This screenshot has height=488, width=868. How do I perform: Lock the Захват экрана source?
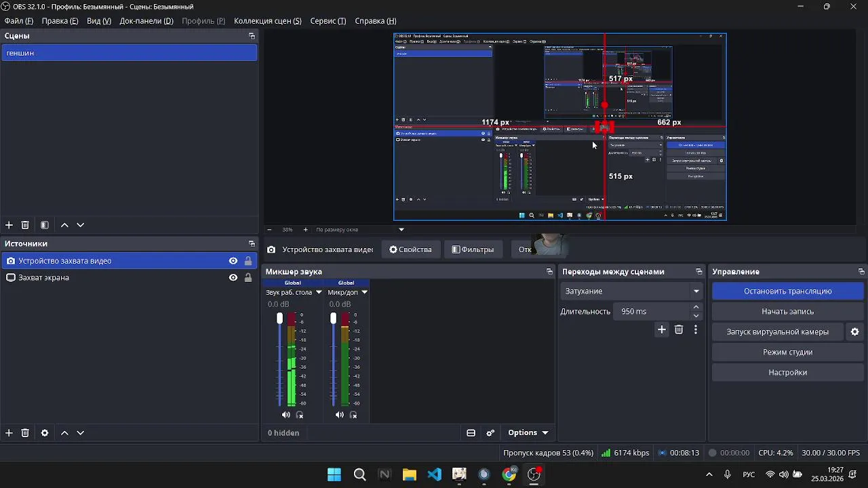pos(248,277)
